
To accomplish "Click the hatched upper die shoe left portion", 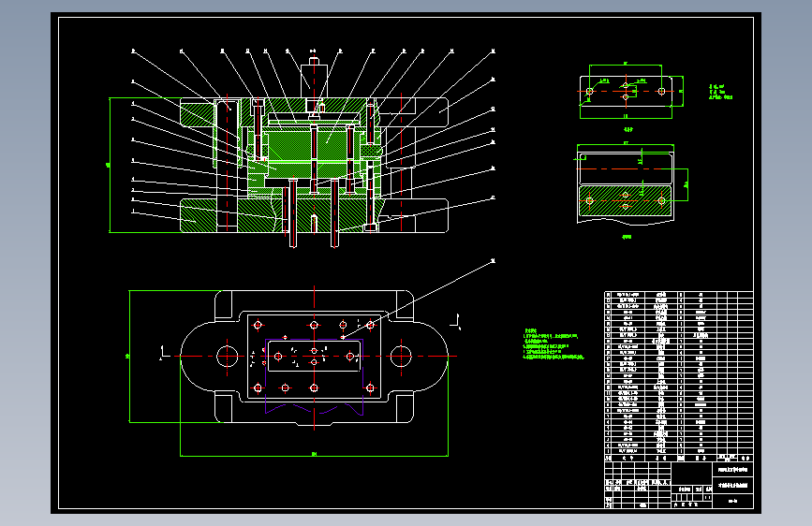I will point(198,113).
